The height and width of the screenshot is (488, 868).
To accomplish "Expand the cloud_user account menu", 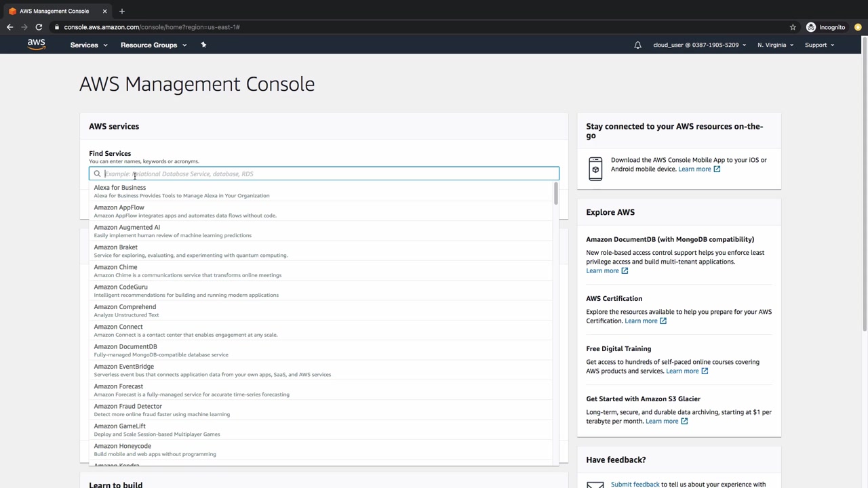I will [699, 45].
